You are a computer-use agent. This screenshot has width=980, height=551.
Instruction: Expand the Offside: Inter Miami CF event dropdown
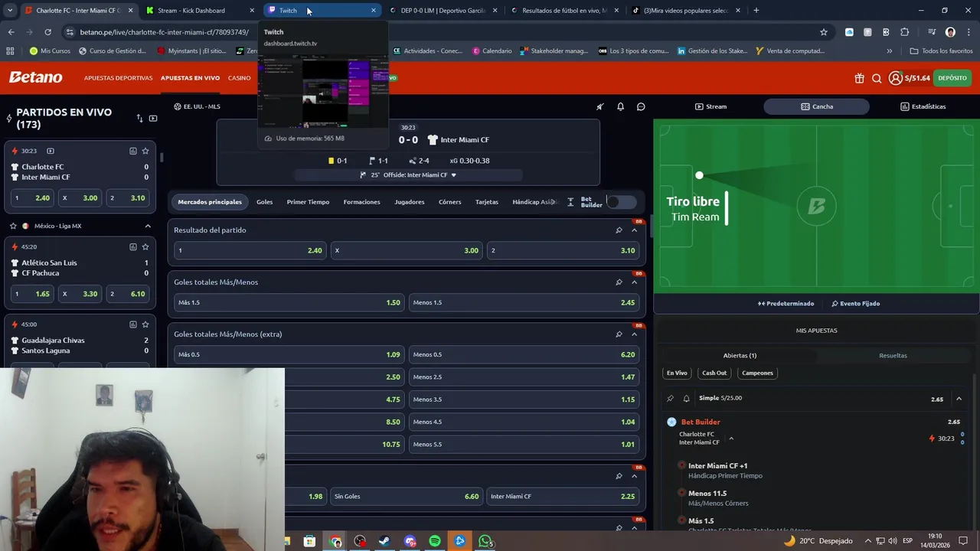point(453,175)
